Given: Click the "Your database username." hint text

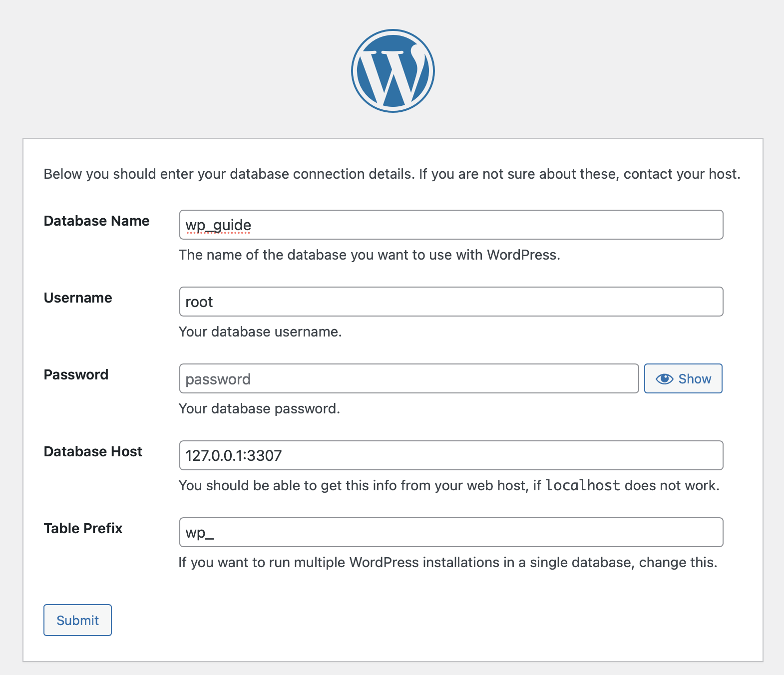Looking at the screenshot, I should coord(260,332).
